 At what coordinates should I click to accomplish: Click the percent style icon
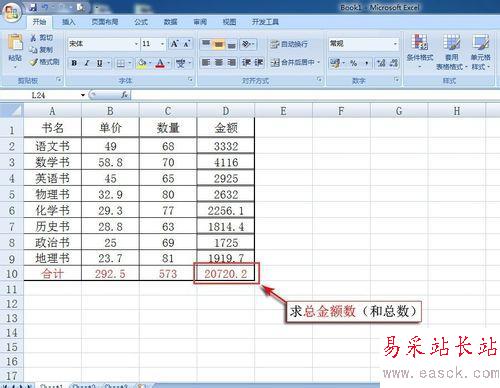[x=354, y=63]
